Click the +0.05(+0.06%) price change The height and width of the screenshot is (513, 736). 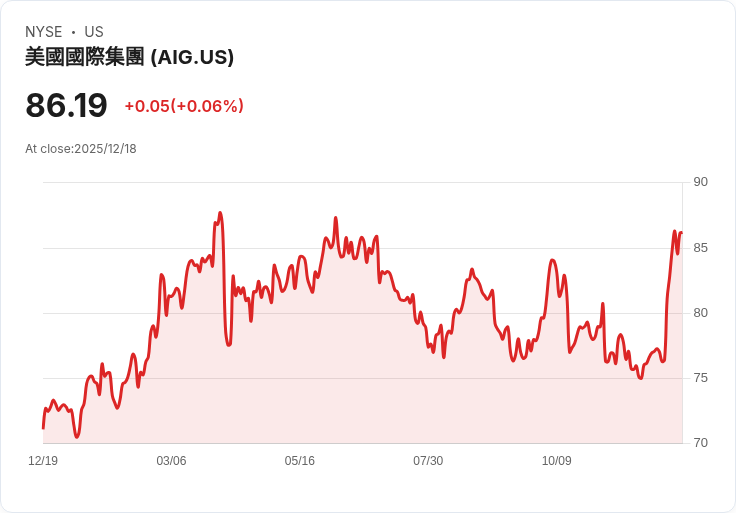184,106
